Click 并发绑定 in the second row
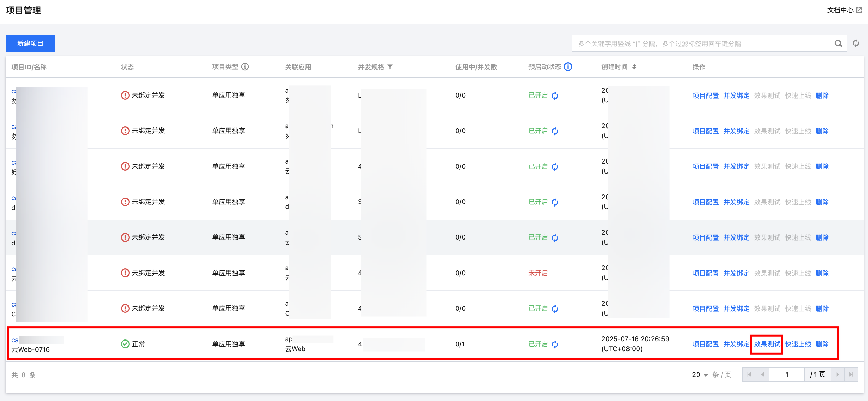The width and height of the screenshot is (868, 401). coord(736,131)
